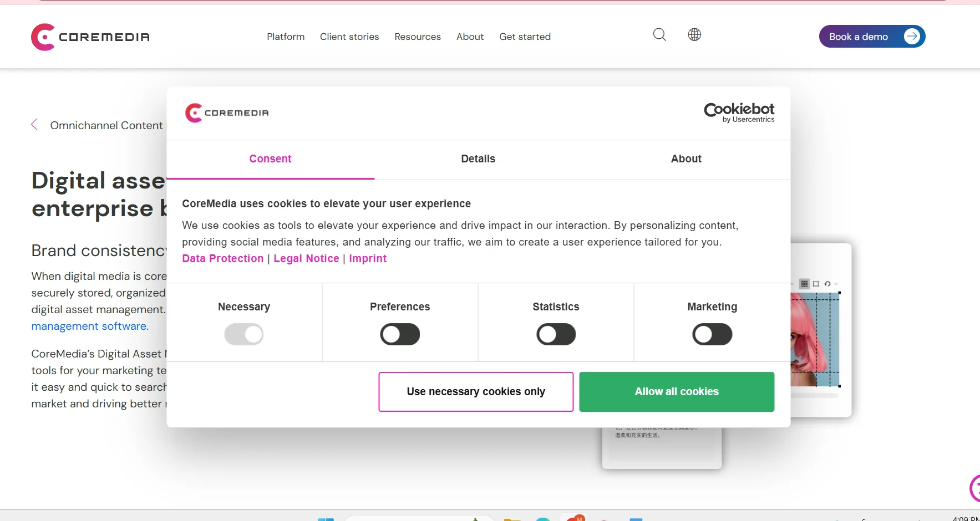Enable the Marketing cookies toggle
The height and width of the screenshot is (521, 980).
713,334
